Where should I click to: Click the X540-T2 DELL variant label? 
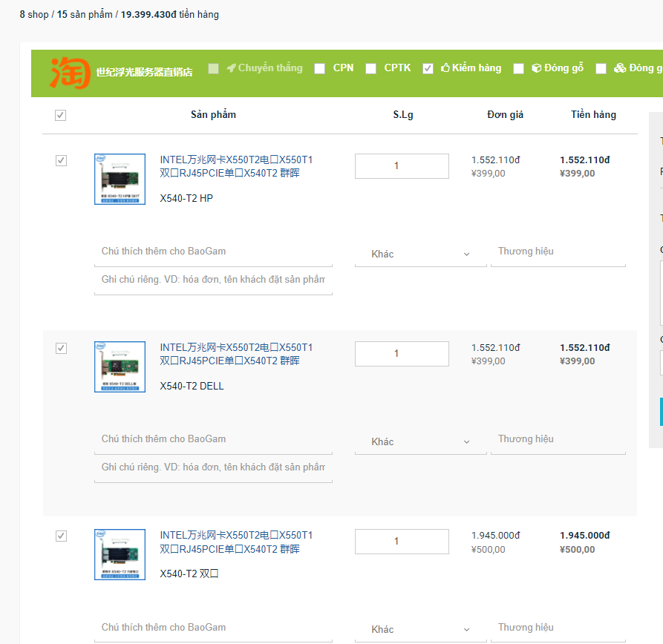tap(192, 386)
